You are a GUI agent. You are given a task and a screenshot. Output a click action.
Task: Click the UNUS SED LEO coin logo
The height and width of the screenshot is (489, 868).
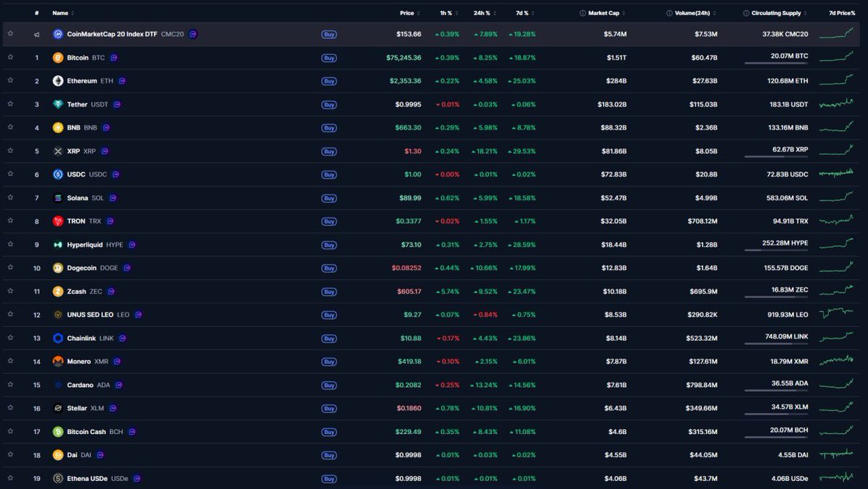[x=58, y=315]
